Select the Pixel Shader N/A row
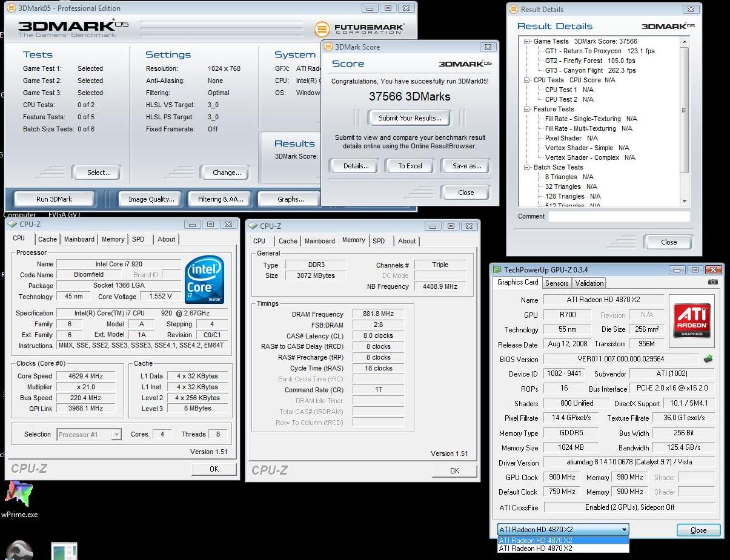The image size is (730, 560). point(571,138)
